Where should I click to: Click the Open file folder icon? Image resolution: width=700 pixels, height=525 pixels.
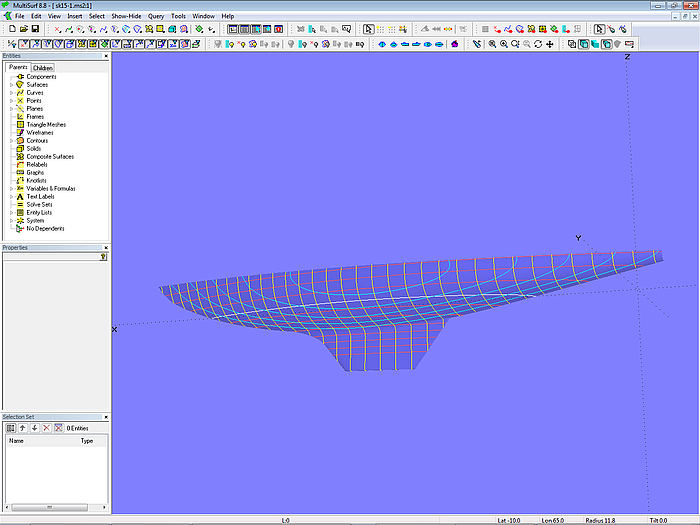click(x=23, y=29)
